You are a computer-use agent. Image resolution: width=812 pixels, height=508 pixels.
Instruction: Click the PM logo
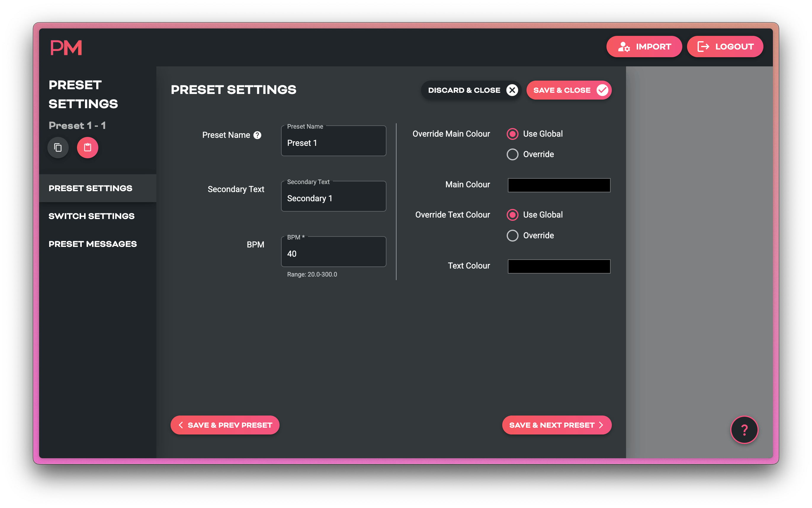[x=66, y=47]
